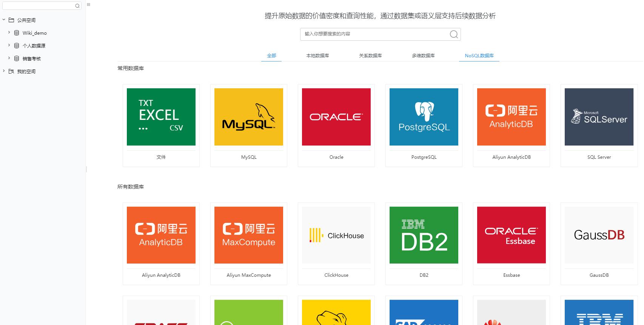
Task: Select the 公共空间 tree label
Action: click(26, 20)
